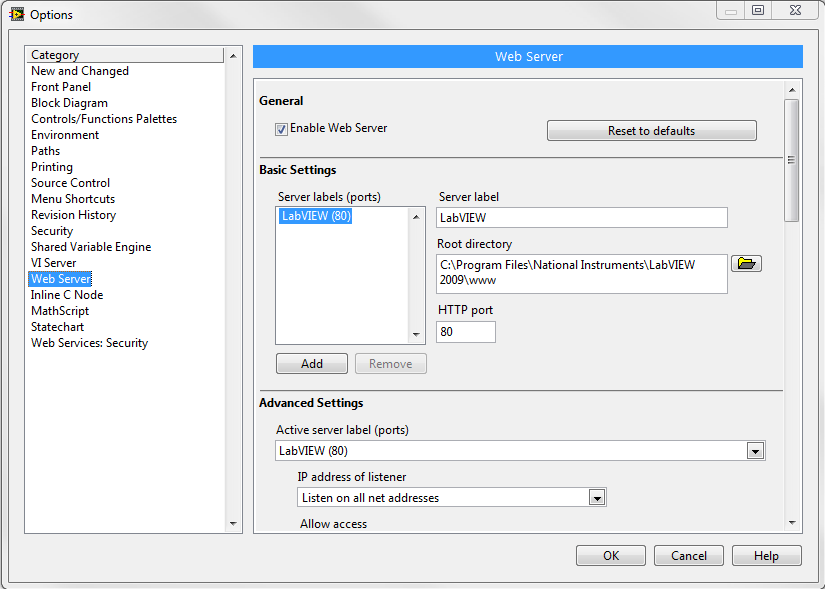Expand the IP address of listener dropdown

point(597,498)
